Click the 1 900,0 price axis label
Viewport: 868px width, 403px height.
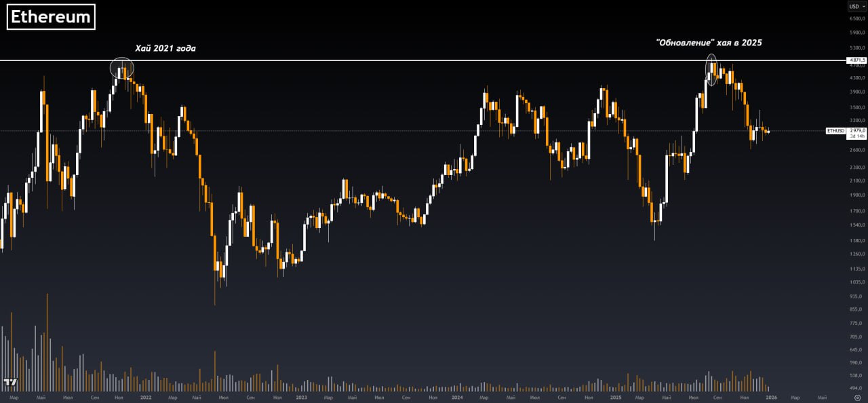pyautogui.click(x=857, y=195)
